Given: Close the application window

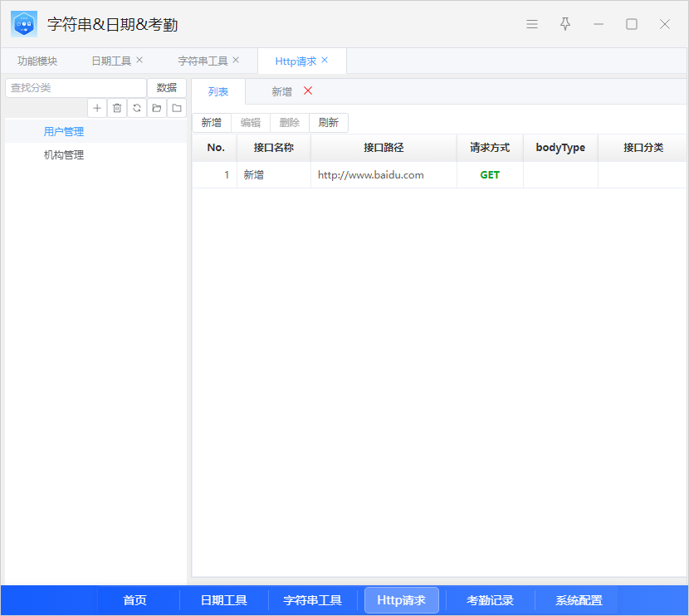Looking at the screenshot, I should click(665, 24).
